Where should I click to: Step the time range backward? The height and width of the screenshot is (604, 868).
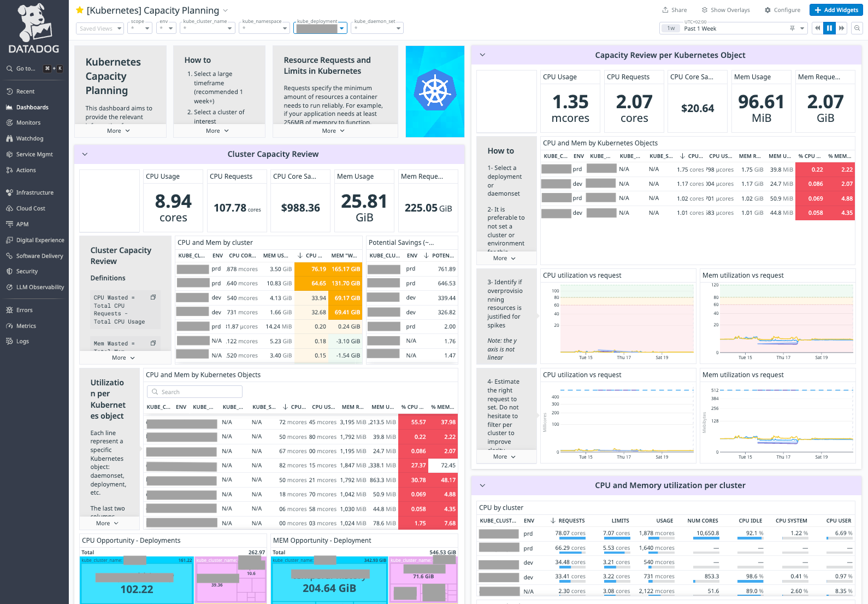[x=817, y=28]
